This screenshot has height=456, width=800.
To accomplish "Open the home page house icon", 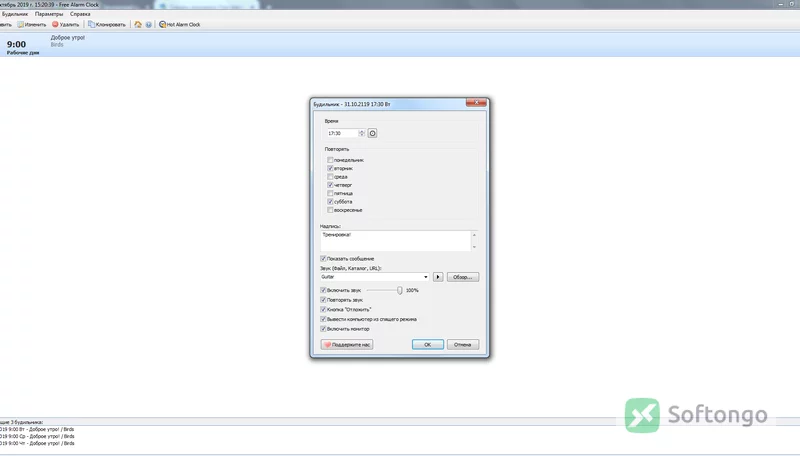I will coord(138,24).
